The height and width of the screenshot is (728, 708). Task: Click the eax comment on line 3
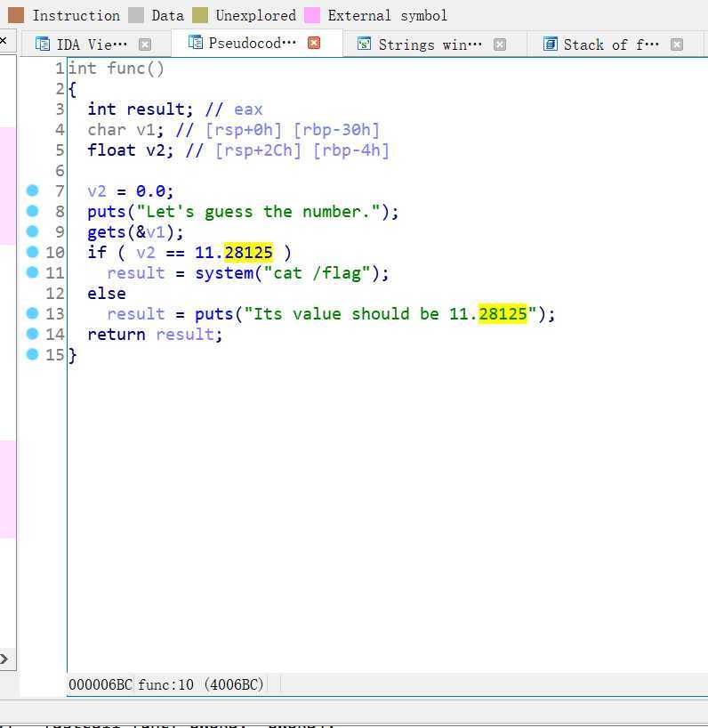[x=248, y=109]
